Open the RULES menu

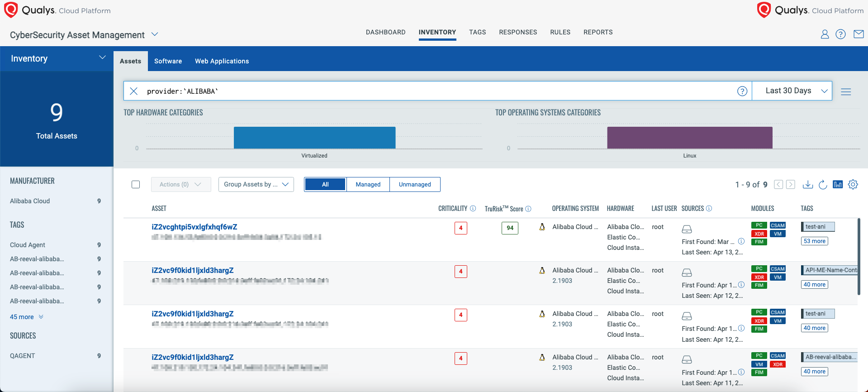pos(560,32)
